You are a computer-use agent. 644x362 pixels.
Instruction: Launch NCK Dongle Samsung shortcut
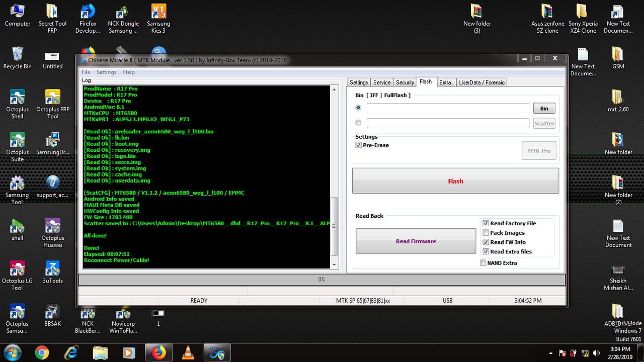123,19
